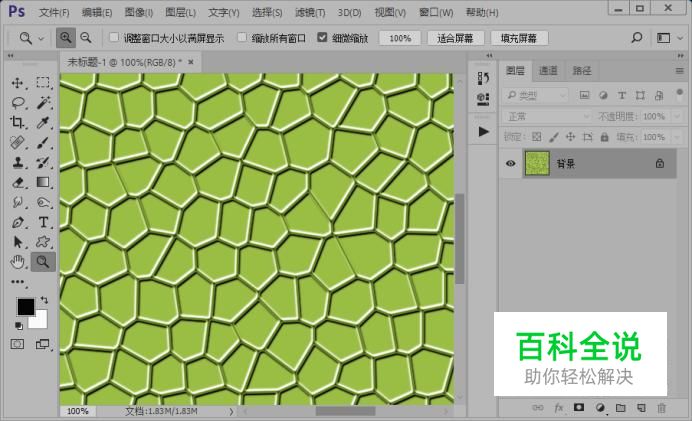The height and width of the screenshot is (421, 692).
Task: Select the Pen tool
Action: (x=18, y=222)
